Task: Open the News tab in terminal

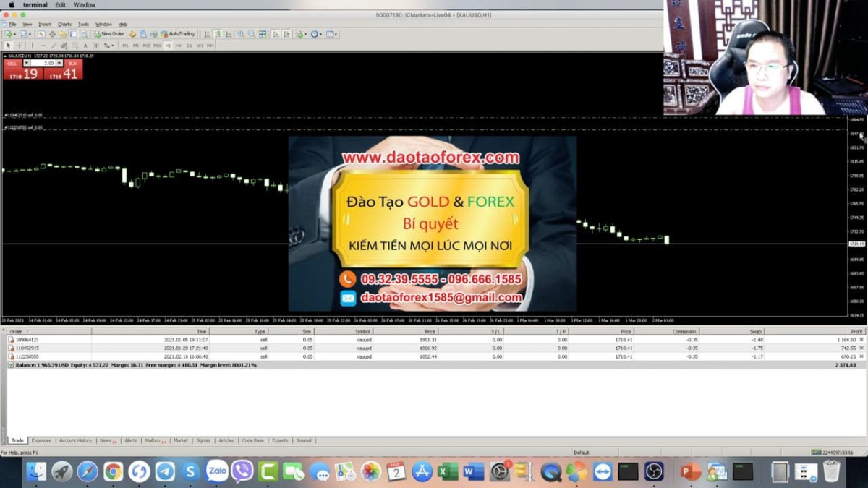Action: click(x=107, y=440)
